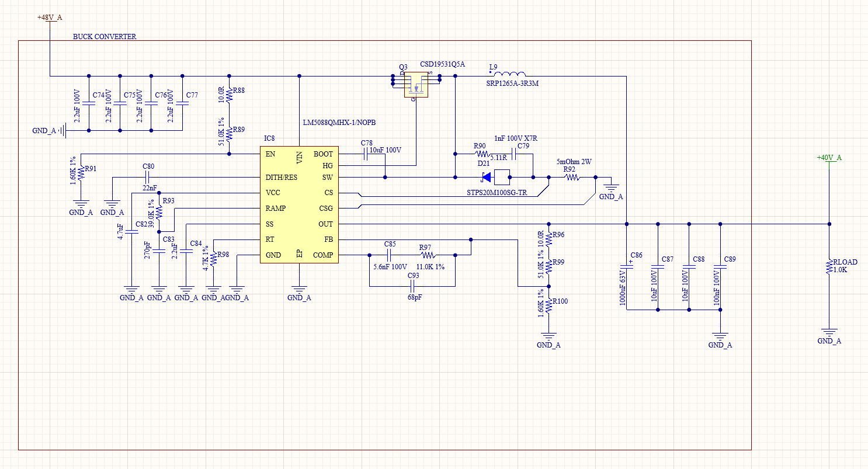Select the C77 input capacitor symbol
The height and width of the screenshot is (469, 868).
pos(182,103)
